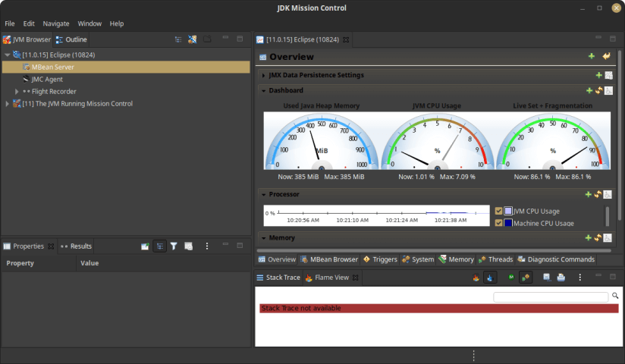
Task: Click Dashboard refresh arrows icon
Action: 598,90
